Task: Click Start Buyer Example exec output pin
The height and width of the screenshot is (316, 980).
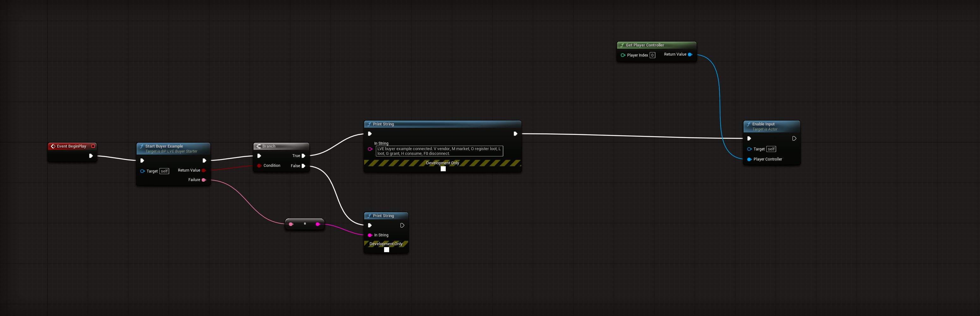Action: (204, 161)
